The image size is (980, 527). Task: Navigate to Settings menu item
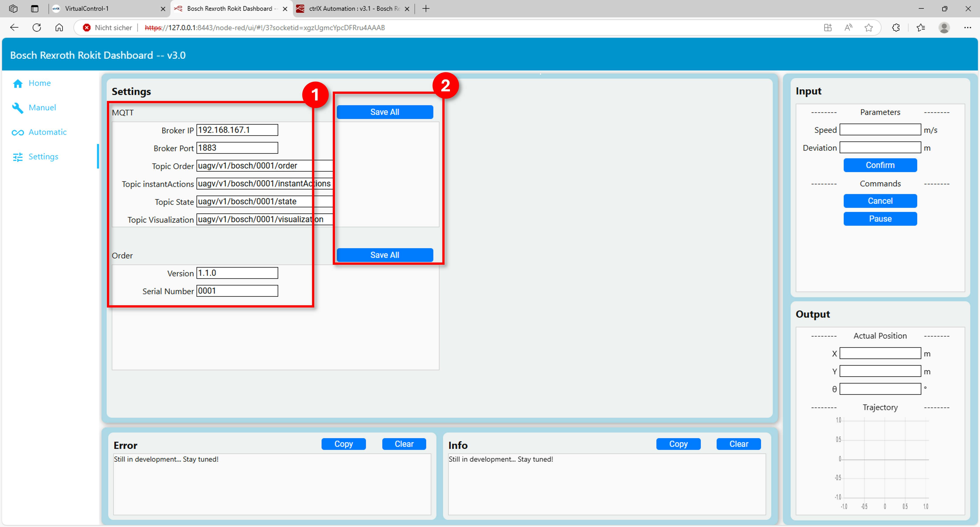coord(43,157)
